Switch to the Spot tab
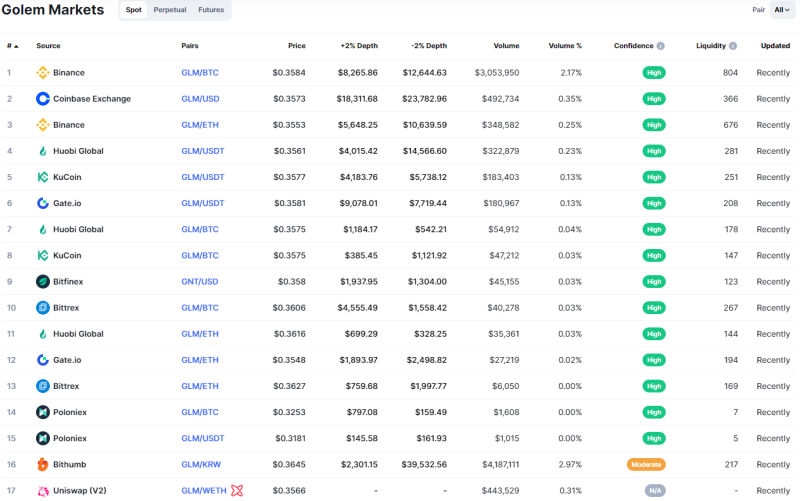The width and height of the screenshot is (800, 501). point(134,10)
